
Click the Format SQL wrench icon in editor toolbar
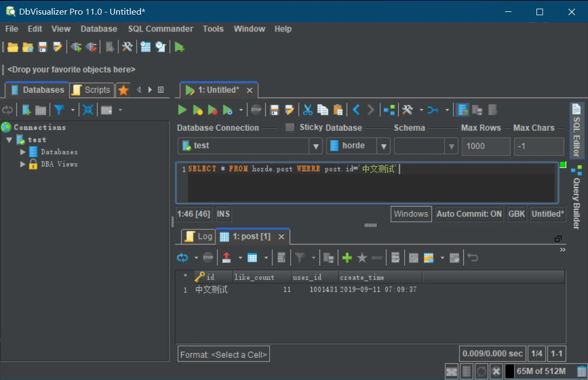point(407,110)
